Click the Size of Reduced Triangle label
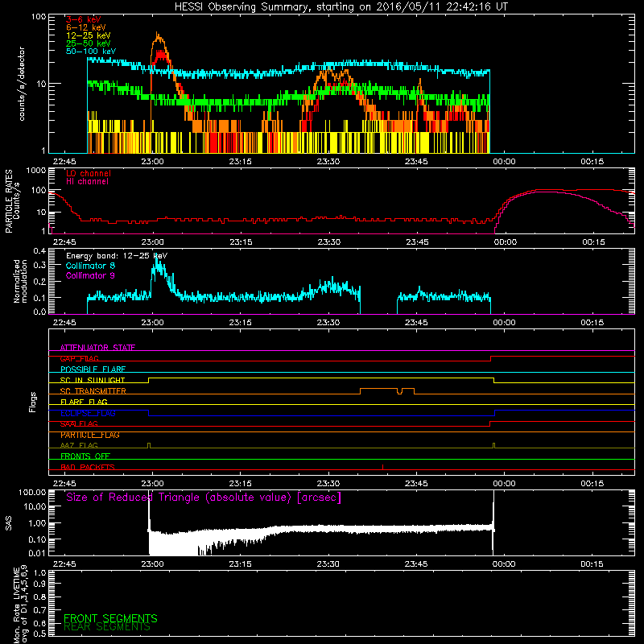 [204, 497]
